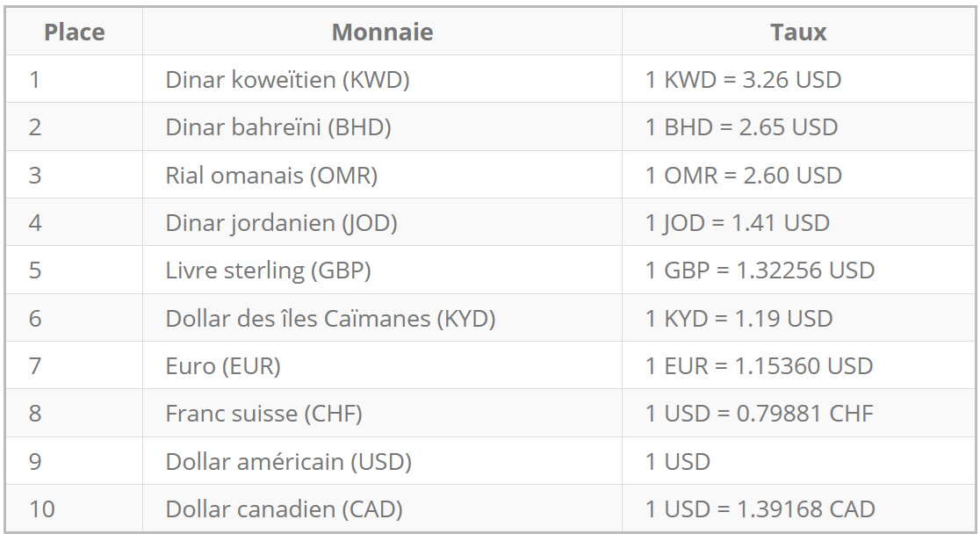980x541 pixels.
Task: Click the rate 1 BHD = 2.65 USD
Action: (741, 127)
